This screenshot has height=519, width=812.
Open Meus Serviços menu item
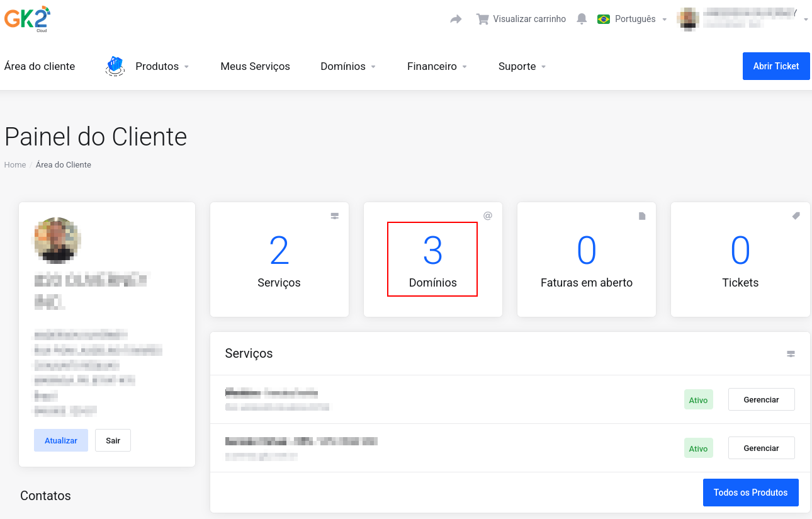(x=255, y=66)
